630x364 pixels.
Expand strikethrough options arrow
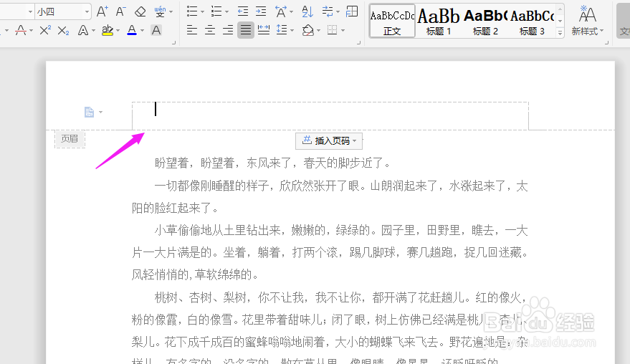pyautogui.click(x=31, y=31)
